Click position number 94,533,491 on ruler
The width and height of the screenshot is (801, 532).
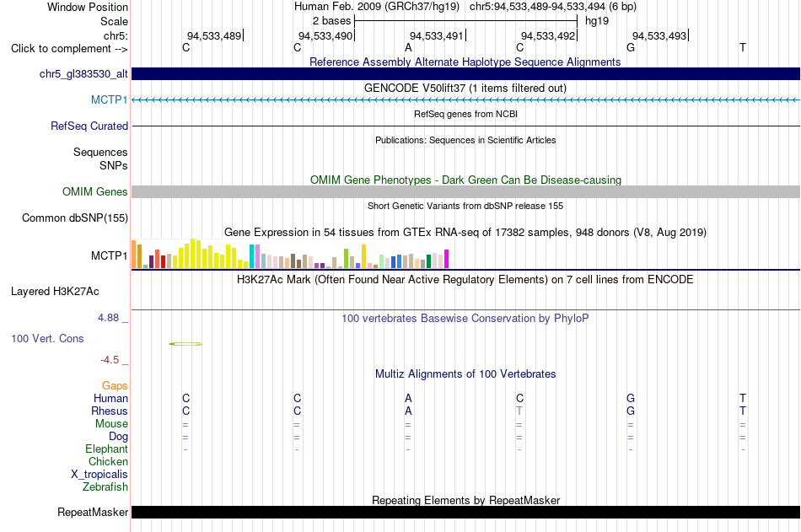[437, 35]
